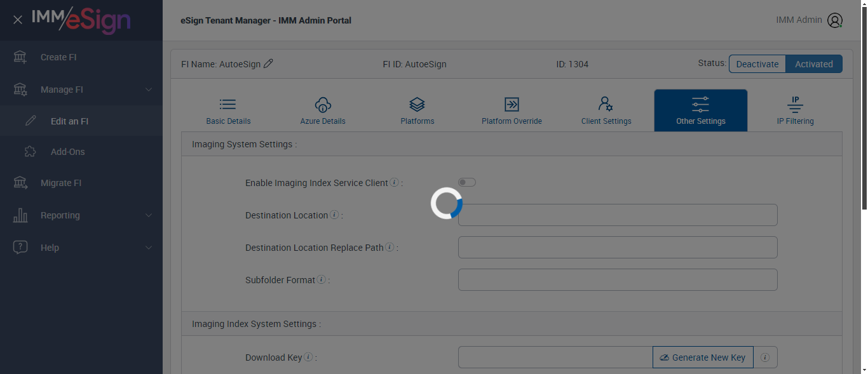The height and width of the screenshot is (374, 868).
Task: Click the Help question bubble icon
Action: pyautogui.click(x=20, y=248)
